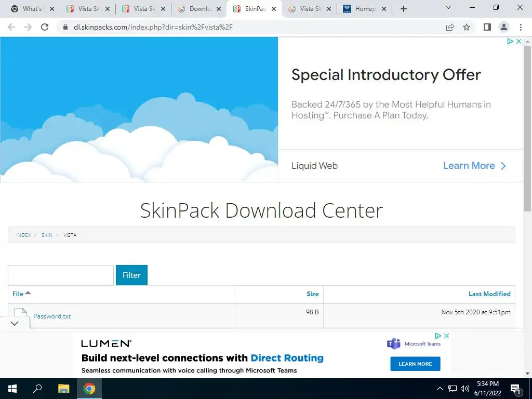
Task: Click the filter text input field
Action: (61, 275)
